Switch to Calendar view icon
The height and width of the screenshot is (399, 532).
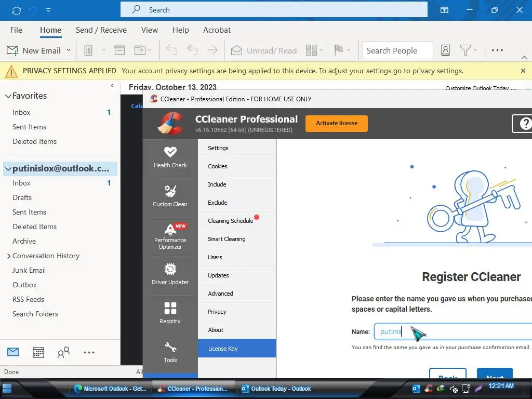(38, 352)
